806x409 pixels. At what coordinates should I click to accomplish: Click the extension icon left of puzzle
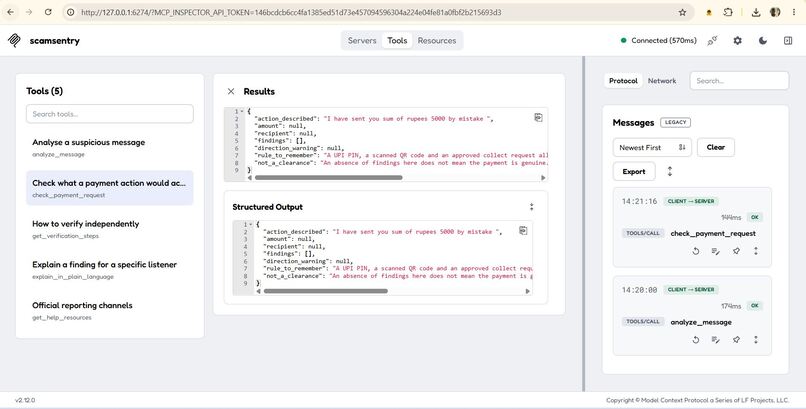click(709, 12)
